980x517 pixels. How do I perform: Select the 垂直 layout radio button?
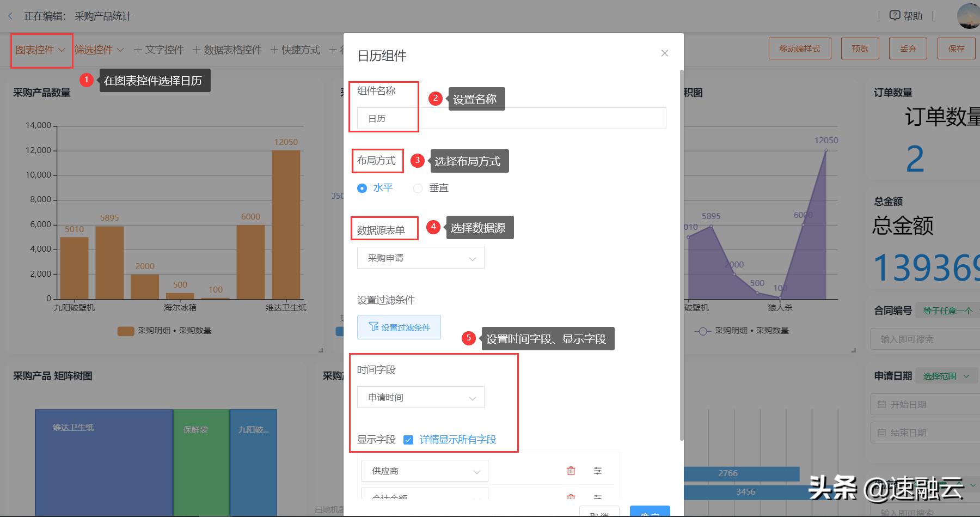coord(418,187)
